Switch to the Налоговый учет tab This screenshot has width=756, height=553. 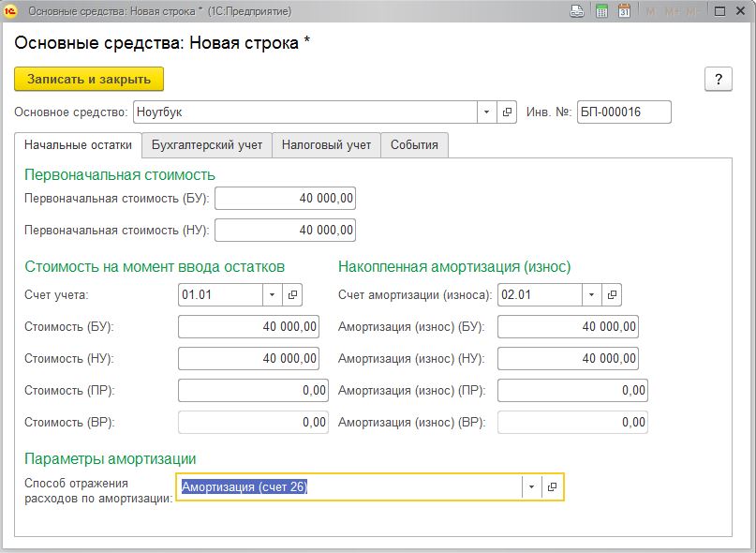point(326,144)
